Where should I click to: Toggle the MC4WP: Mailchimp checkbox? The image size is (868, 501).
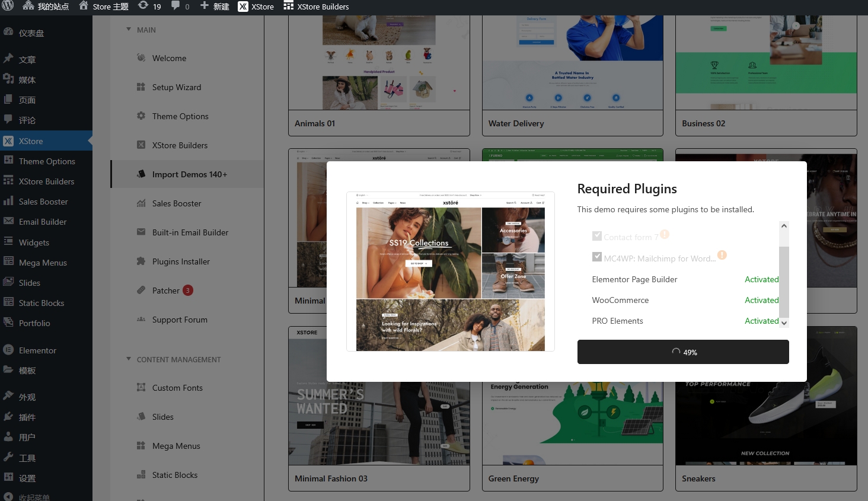pyautogui.click(x=597, y=257)
